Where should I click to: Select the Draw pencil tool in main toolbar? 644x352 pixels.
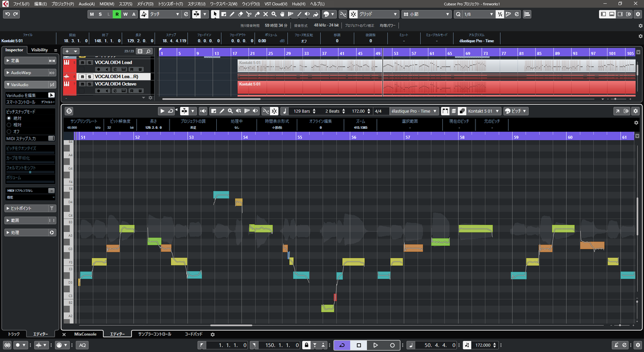pos(232,14)
